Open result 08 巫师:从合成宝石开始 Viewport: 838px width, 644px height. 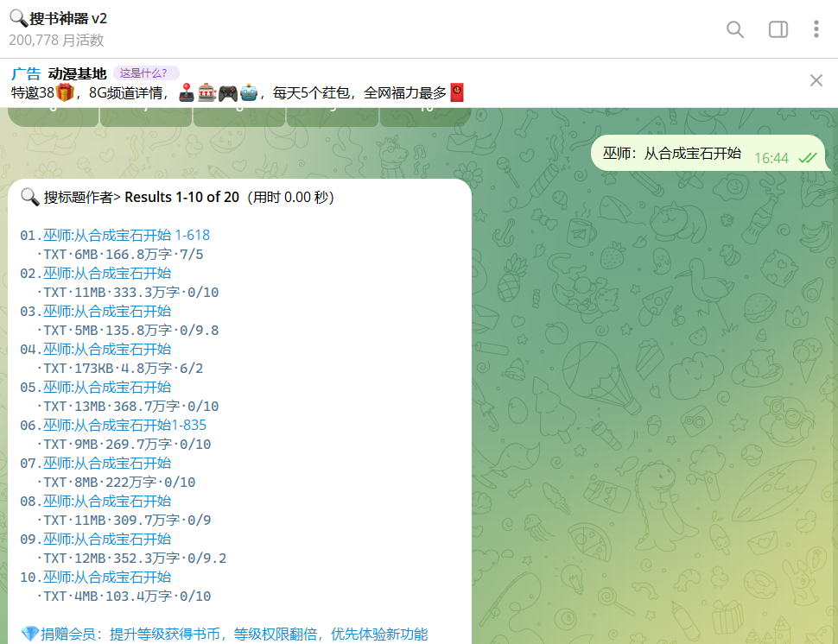(107, 501)
